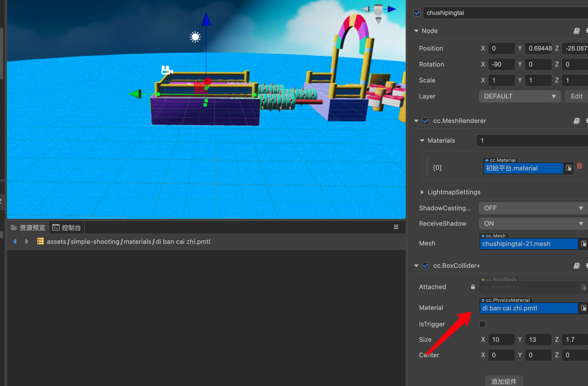Go forward with the assets path arrow
588x386 pixels.
[x=26, y=241]
